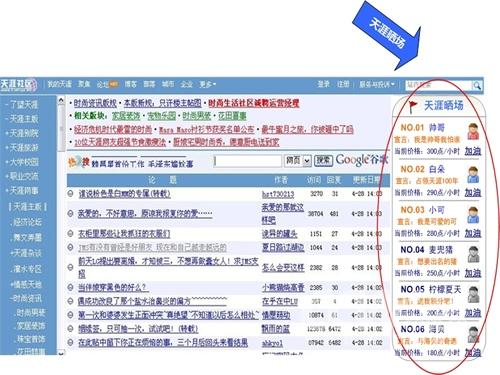
Task: Open 珠宝首饰 in the sidebar
Action: (31, 339)
